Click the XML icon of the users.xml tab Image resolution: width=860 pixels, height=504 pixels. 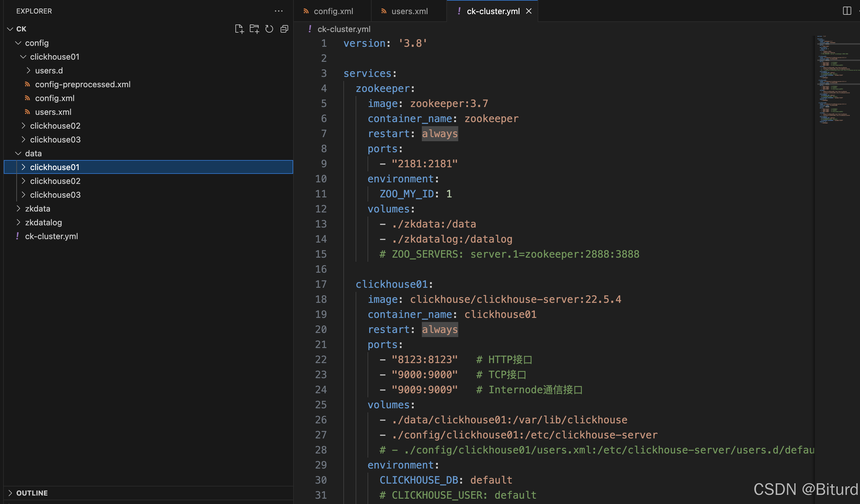tap(384, 11)
